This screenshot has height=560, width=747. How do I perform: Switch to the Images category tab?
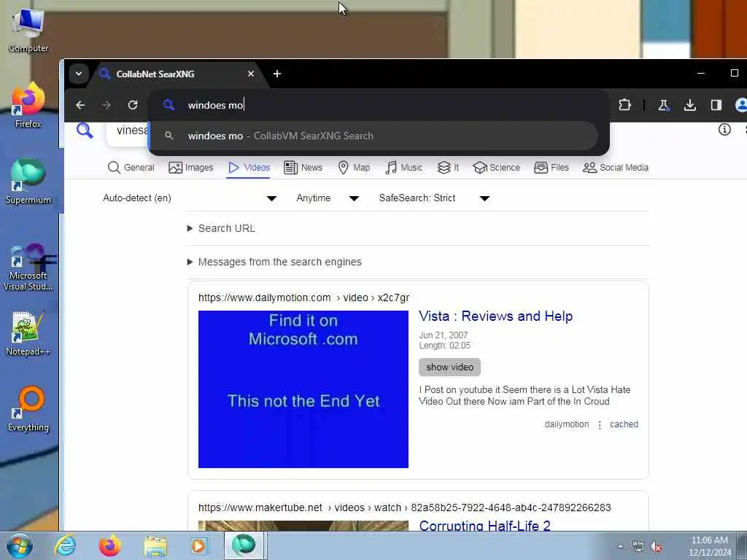click(x=191, y=168)
